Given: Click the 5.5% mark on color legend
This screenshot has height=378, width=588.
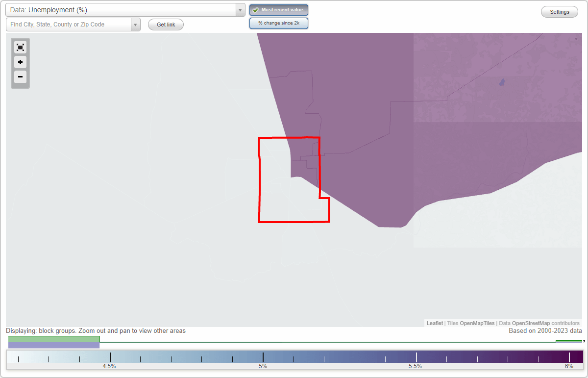Looking at the screenshot, I should (x=416, y=366).
